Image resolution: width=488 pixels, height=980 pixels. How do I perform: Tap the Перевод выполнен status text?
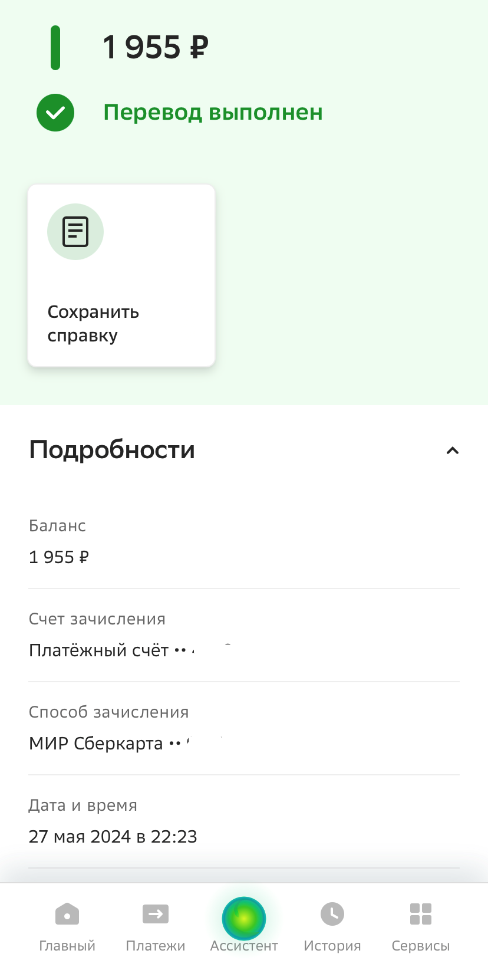pyautogui.click(x=213, y=113)
